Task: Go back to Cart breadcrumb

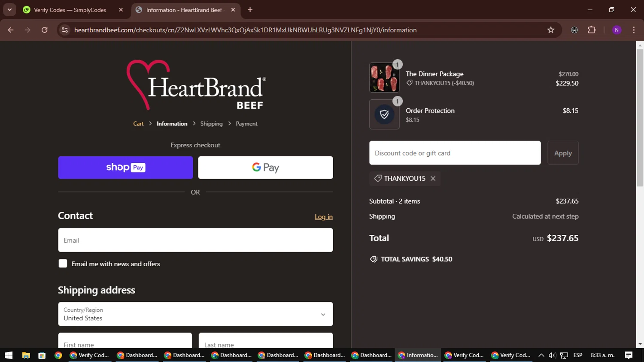Action: [138, 124]
